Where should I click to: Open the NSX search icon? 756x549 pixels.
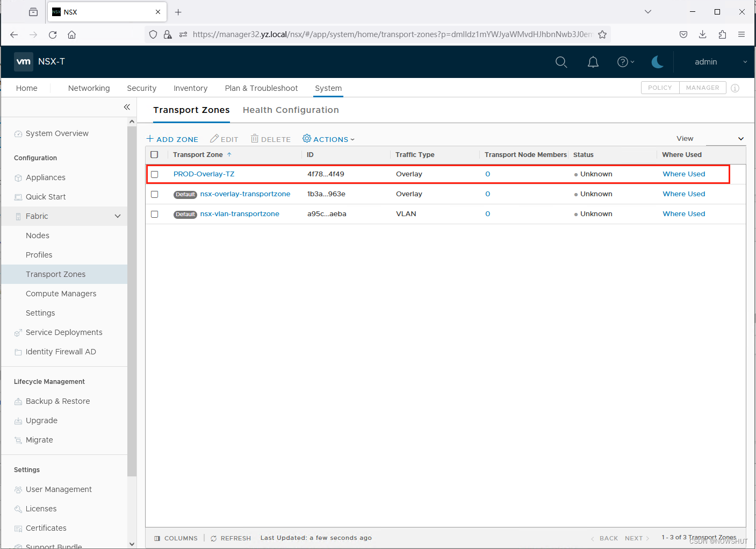click(561, 62)
